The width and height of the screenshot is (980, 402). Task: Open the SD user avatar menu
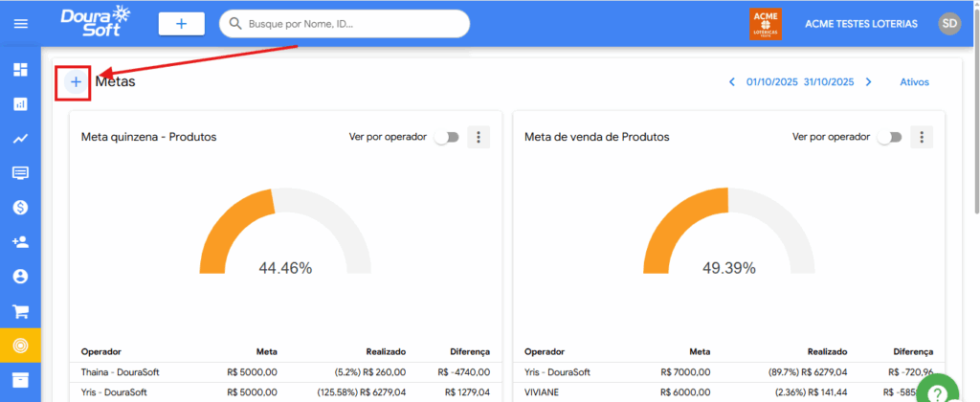(x=949, y=24)
